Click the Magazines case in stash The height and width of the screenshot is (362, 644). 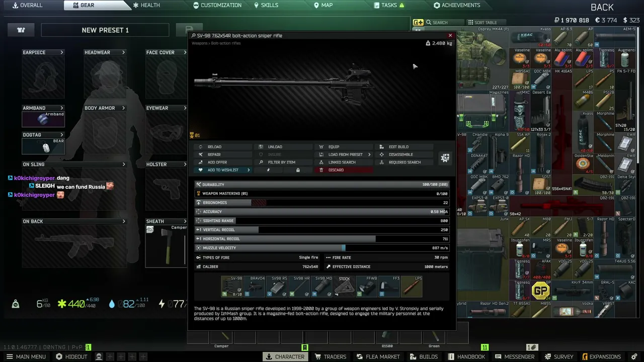click(x=483, y=111)
